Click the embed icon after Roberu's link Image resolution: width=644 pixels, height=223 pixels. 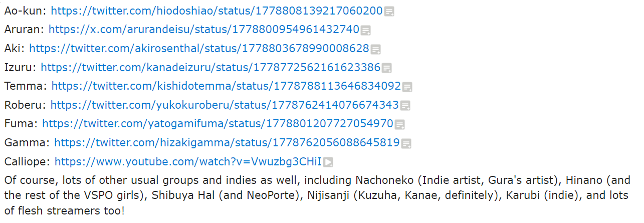point(405,106)
